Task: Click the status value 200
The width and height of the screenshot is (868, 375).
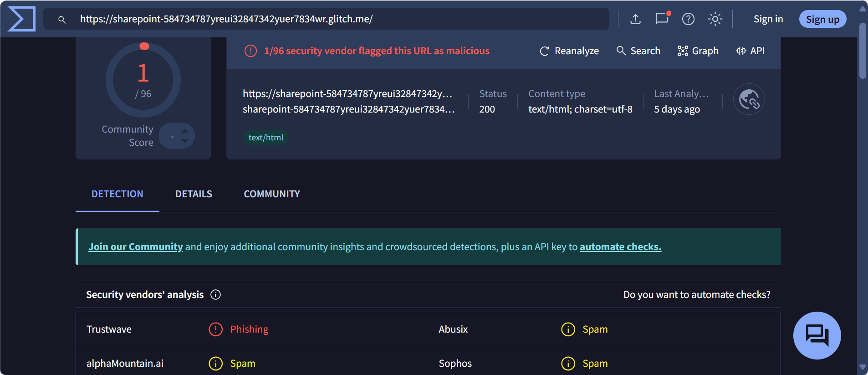Action: click(487, 109)
